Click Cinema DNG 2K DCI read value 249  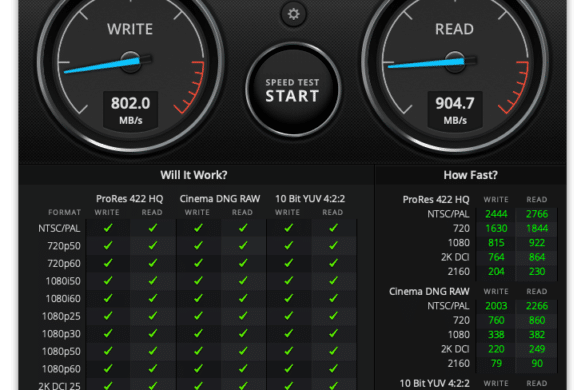click(x=537, y=349)
